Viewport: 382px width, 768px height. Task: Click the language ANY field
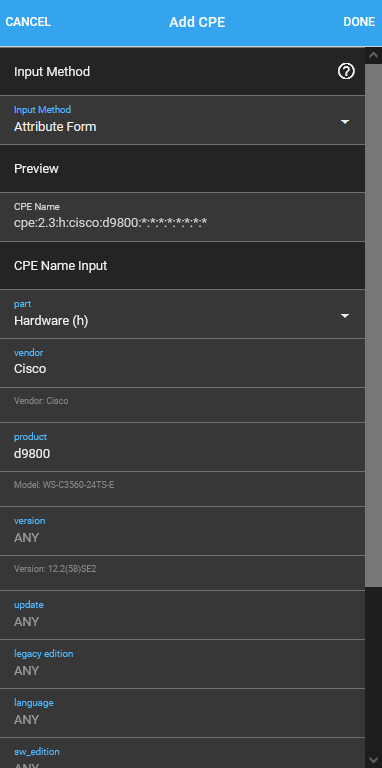point(182,713)
